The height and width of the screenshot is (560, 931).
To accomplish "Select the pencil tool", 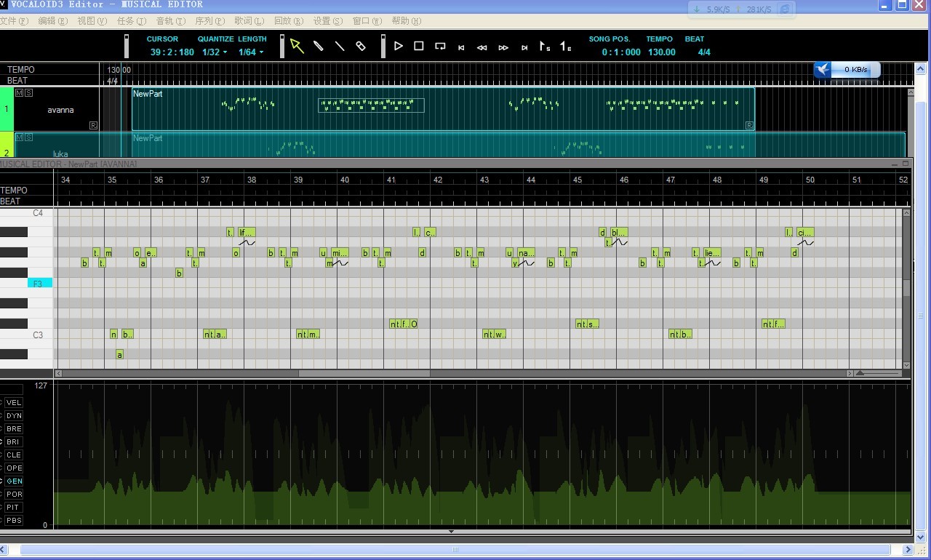I will (x=318, y=46).
